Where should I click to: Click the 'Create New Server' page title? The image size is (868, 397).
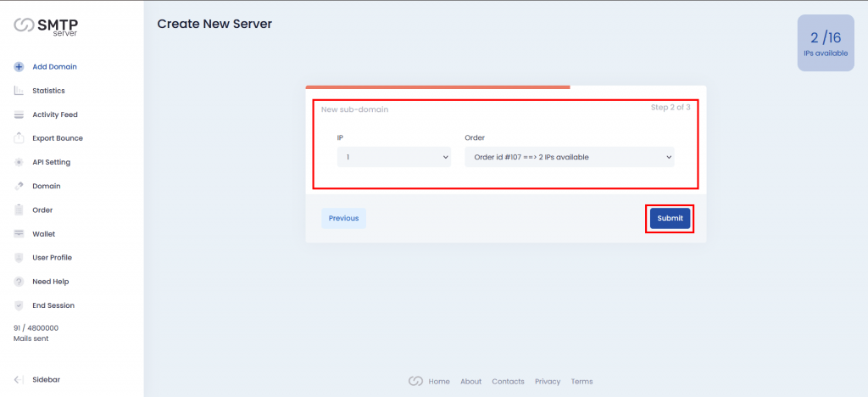pyautogui.click(x=214, y=24)
